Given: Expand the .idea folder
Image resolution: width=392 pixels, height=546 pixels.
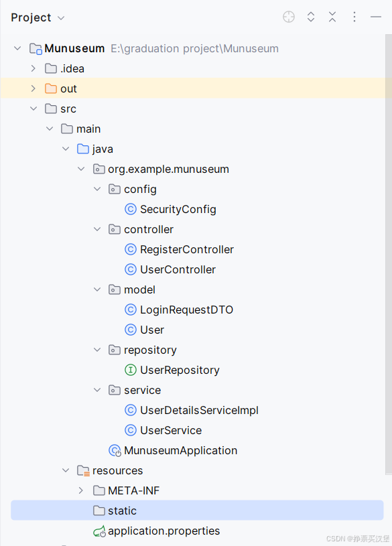Looking at the screenshot, I should coord(33,68).
